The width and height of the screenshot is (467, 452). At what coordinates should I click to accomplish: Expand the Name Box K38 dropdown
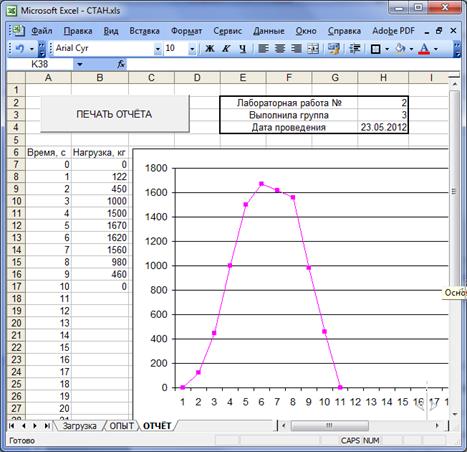pyautogui.click(x=80, y=64)
